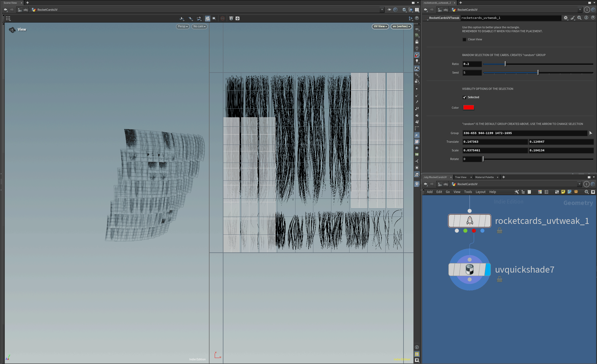This screenshot has width=597, height=364.
Task: Click the Group selection arrow button
Action: pos(591,133)
